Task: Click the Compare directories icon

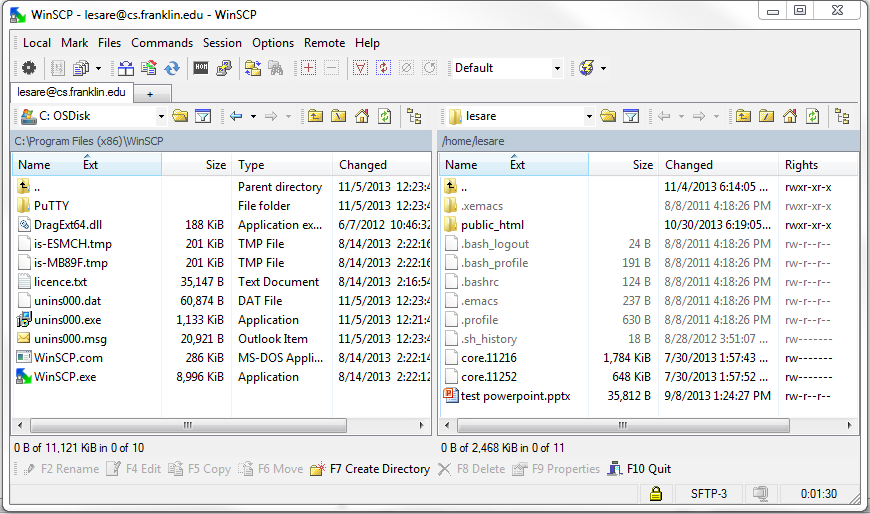Action: click(x=126, y=68)
